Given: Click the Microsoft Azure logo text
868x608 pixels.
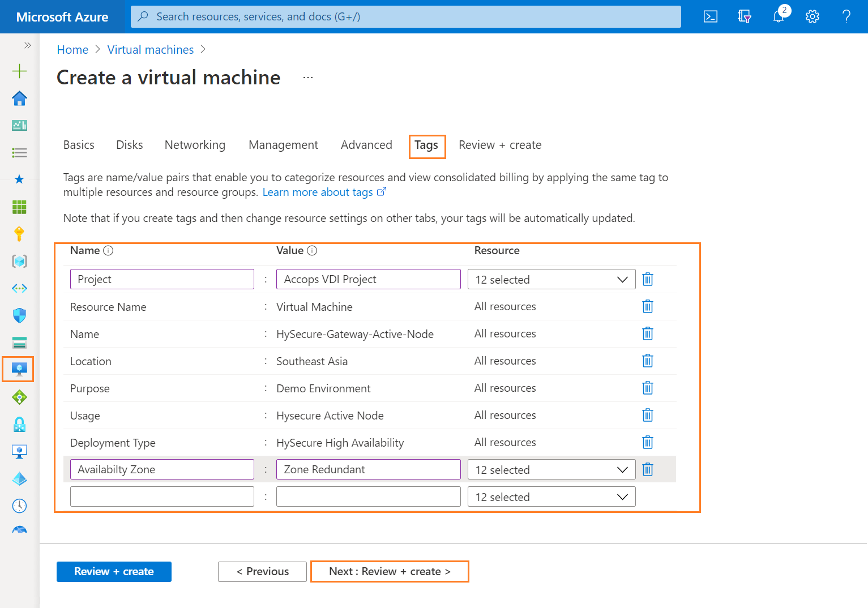Looking at the screenshot, I should click(62, 17).
